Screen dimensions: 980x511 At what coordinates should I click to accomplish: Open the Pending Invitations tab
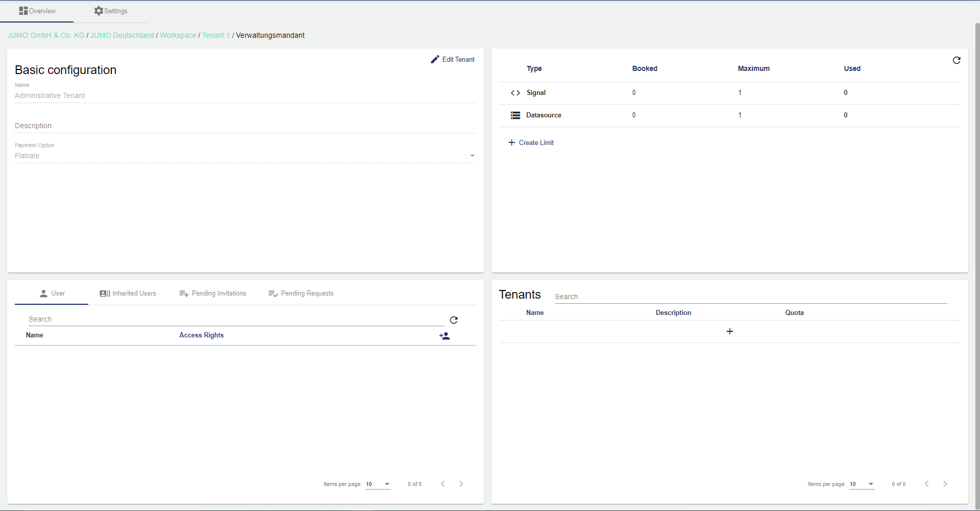pos(213,294)
